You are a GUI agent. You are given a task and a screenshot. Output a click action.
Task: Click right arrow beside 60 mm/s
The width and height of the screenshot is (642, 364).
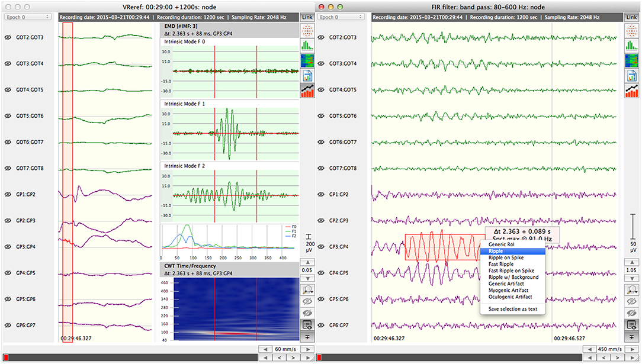[x=307, y=349]
